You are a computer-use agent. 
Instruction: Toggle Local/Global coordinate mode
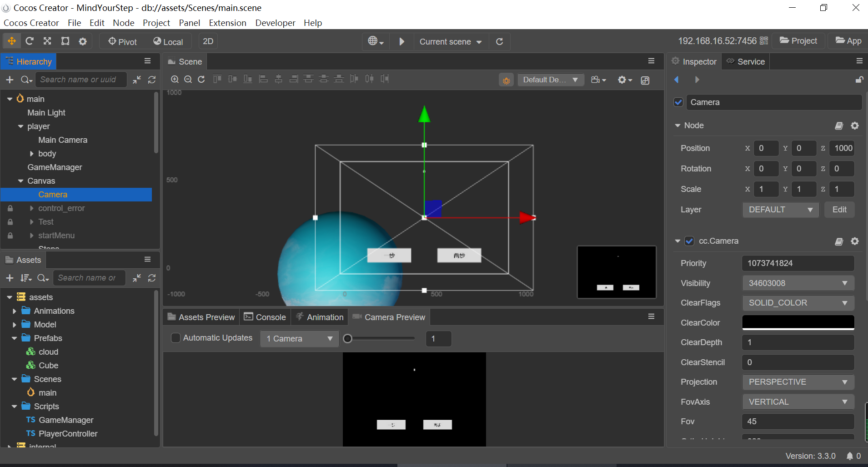tap(168, 41)
